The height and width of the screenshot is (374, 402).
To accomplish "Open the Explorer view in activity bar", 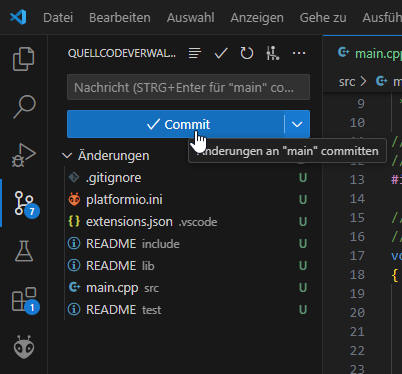I will 23,59.
